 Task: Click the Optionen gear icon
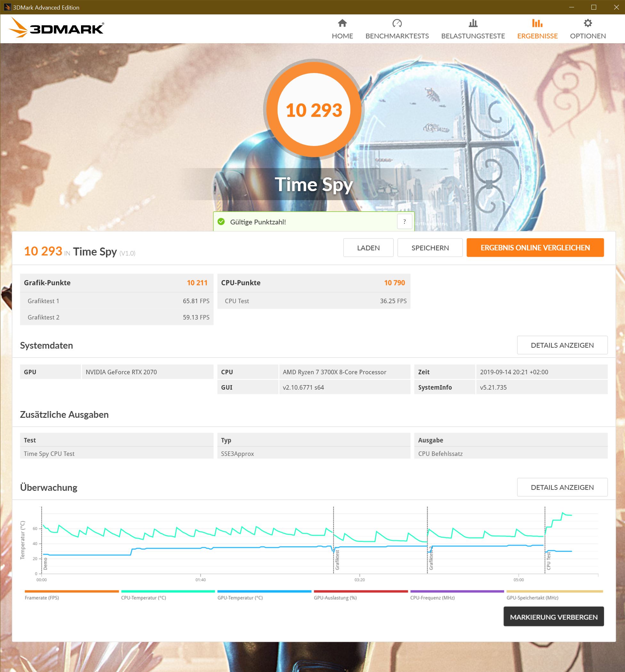pos(588,23)
